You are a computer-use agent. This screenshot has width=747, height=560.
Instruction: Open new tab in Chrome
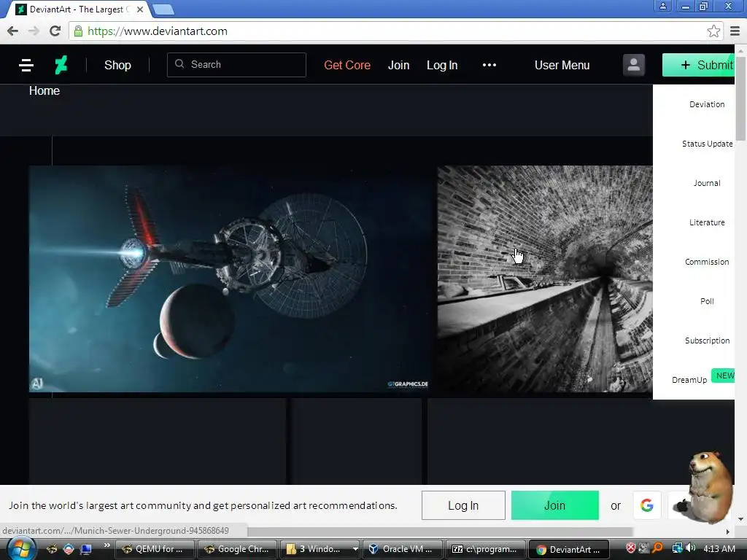click(163, 9)
